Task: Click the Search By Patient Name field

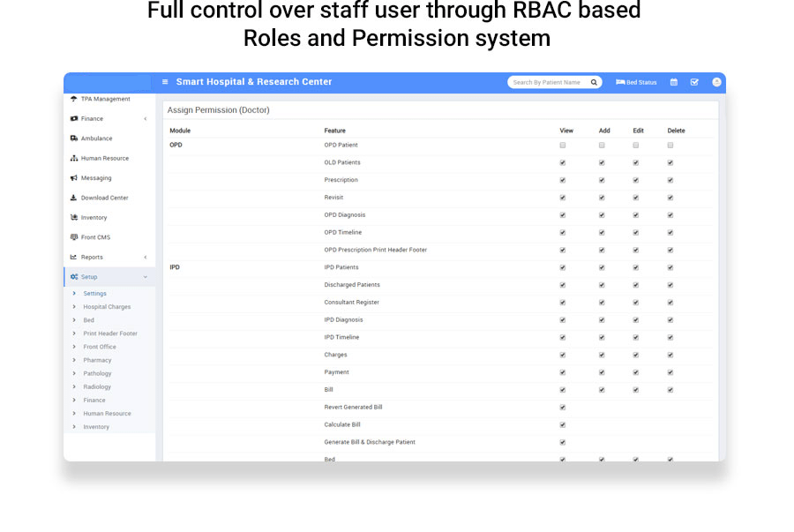Action: (547, 82)
